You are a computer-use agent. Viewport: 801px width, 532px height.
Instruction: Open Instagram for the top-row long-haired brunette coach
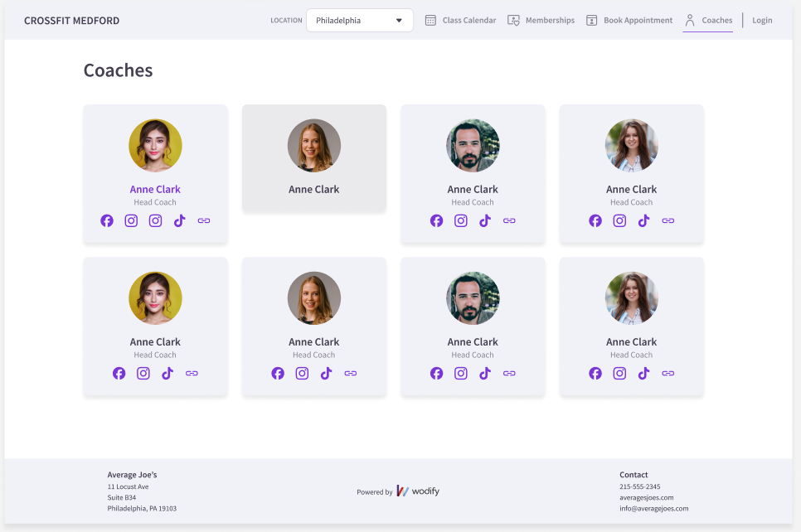point(619,220)
